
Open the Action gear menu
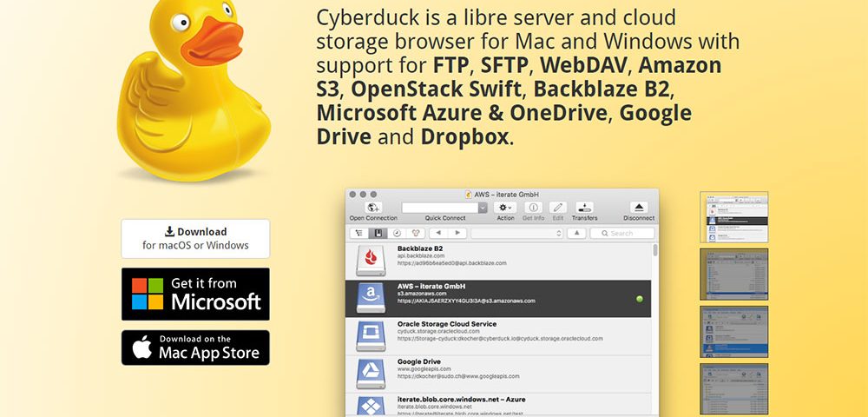pyautogui.click(x=505, y=208)
